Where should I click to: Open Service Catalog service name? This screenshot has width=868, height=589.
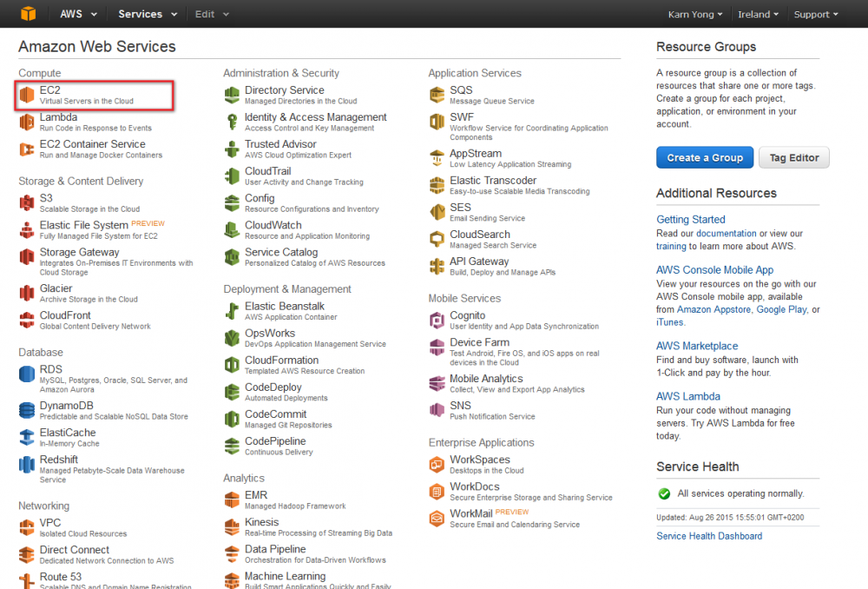[281, 252]
